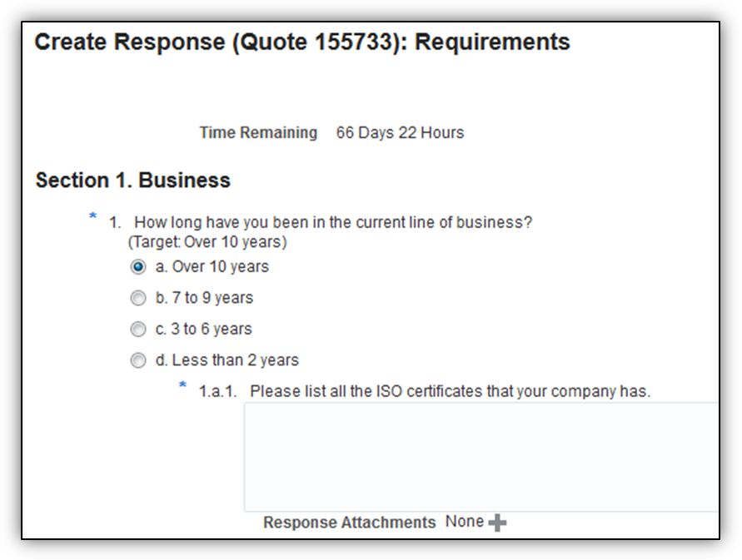
Task: Click the 'c. 3 to 6 years' label text
Action: tap(203, 330)
